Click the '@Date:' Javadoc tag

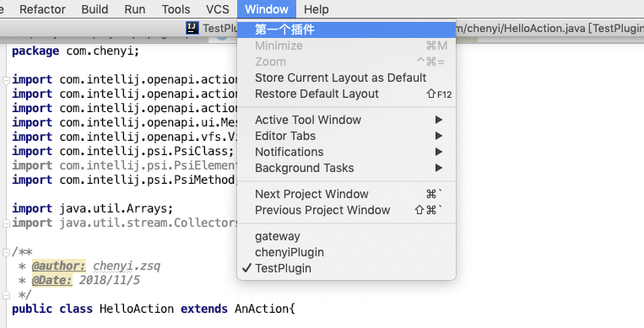pos(52,281)
